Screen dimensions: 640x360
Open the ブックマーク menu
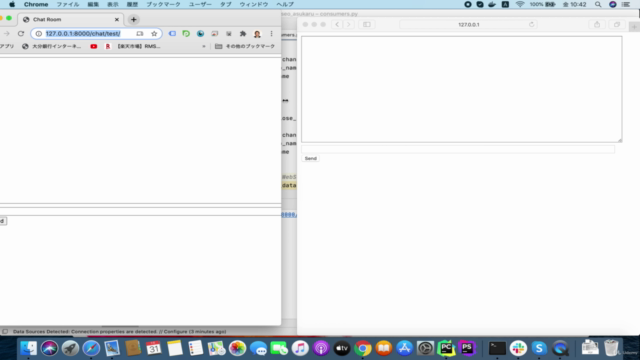[x=163, y=4]
